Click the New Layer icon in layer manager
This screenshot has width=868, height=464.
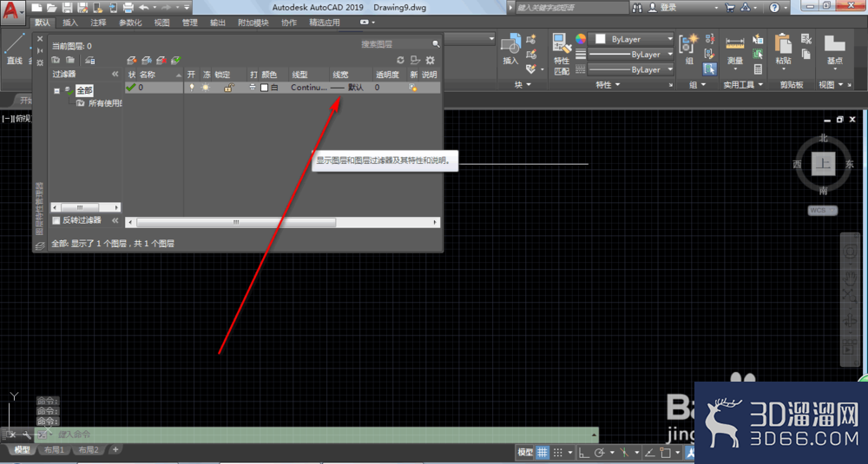(131, 61)
